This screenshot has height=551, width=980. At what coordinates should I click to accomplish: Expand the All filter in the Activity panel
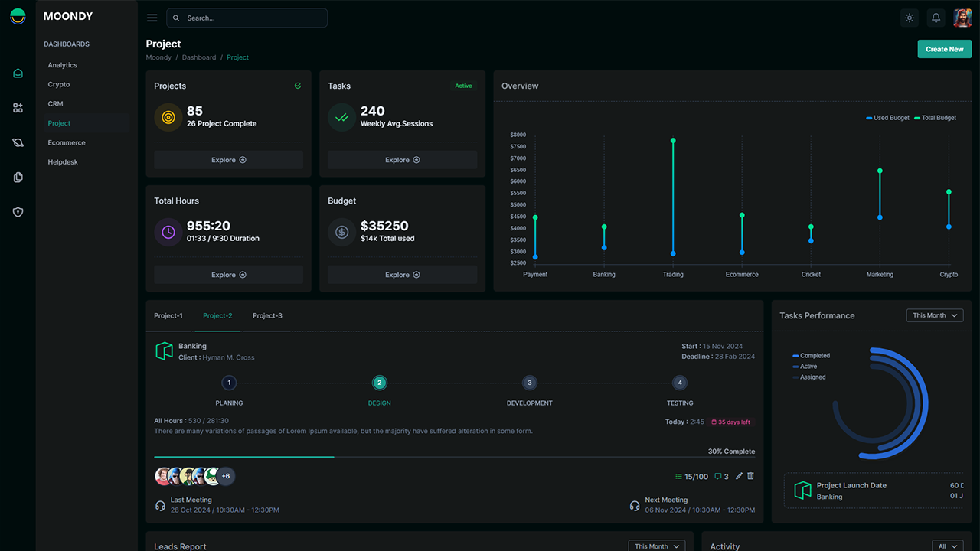click(x=946, y=545)
